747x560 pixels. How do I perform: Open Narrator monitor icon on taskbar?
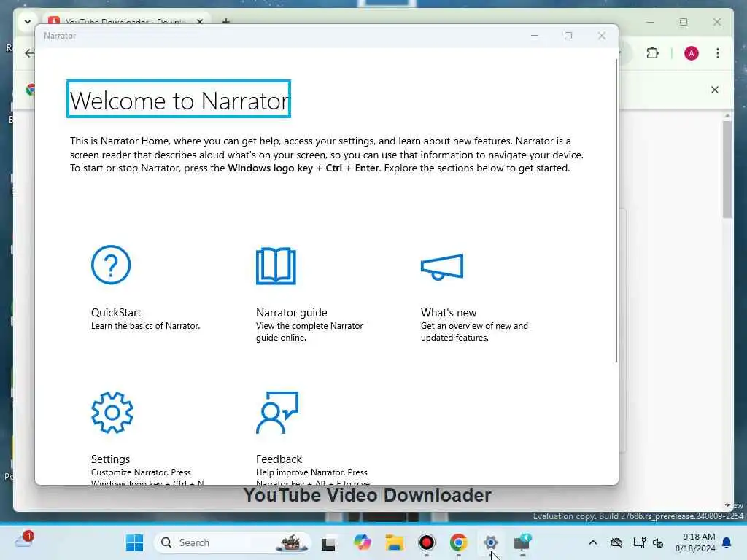[522, 542]
